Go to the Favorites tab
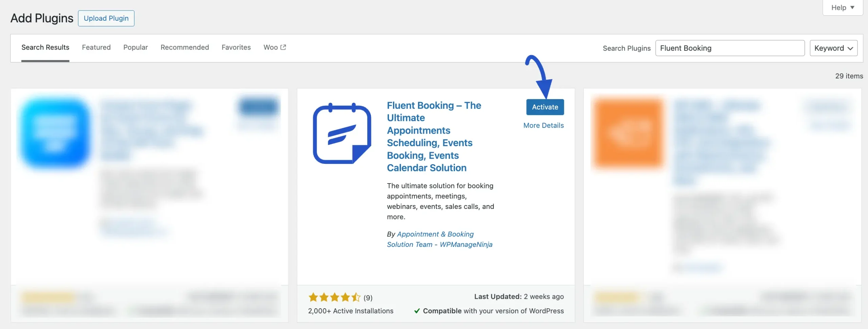868x329 pixels. pos(236,47)
